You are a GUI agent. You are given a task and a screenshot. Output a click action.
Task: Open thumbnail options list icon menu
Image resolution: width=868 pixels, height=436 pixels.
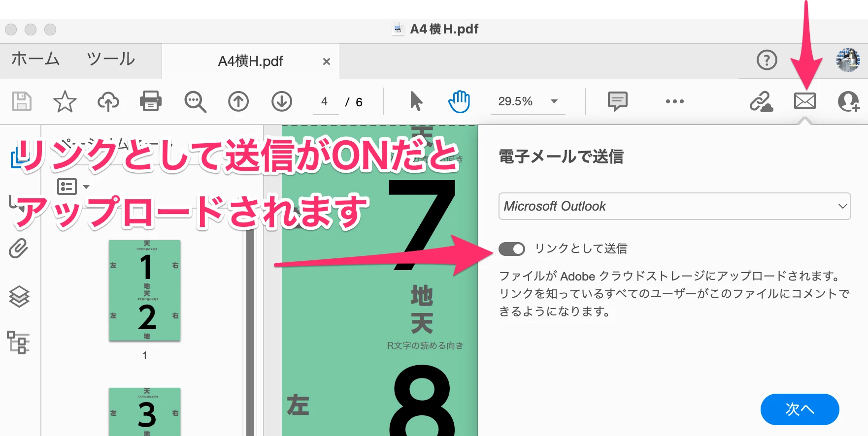point(73,187)
